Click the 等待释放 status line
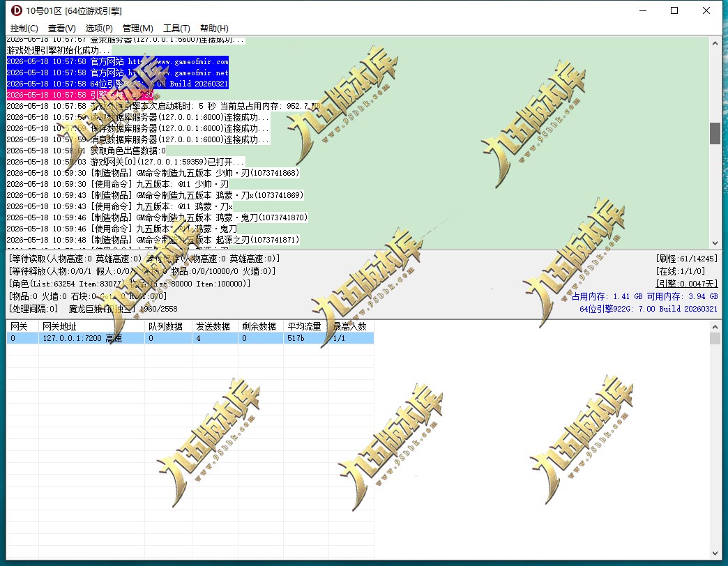The width and height of the screenshot is (728, 566). (142, 271)
